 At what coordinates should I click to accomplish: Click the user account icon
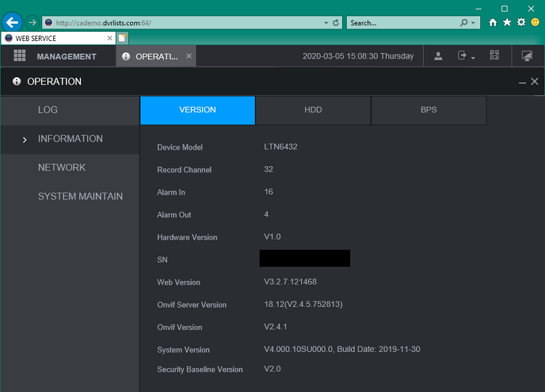(439, 56)
